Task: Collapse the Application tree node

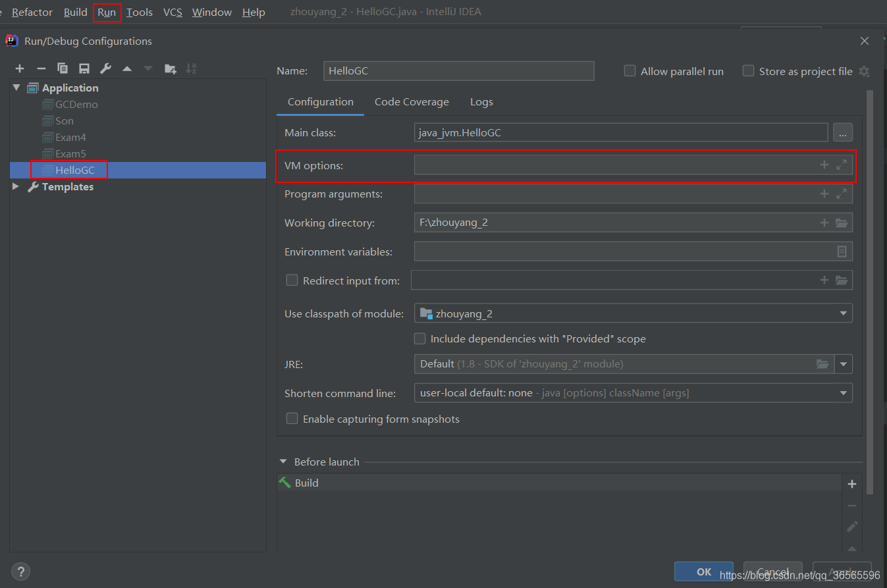Action: click(x=16, y=88)
